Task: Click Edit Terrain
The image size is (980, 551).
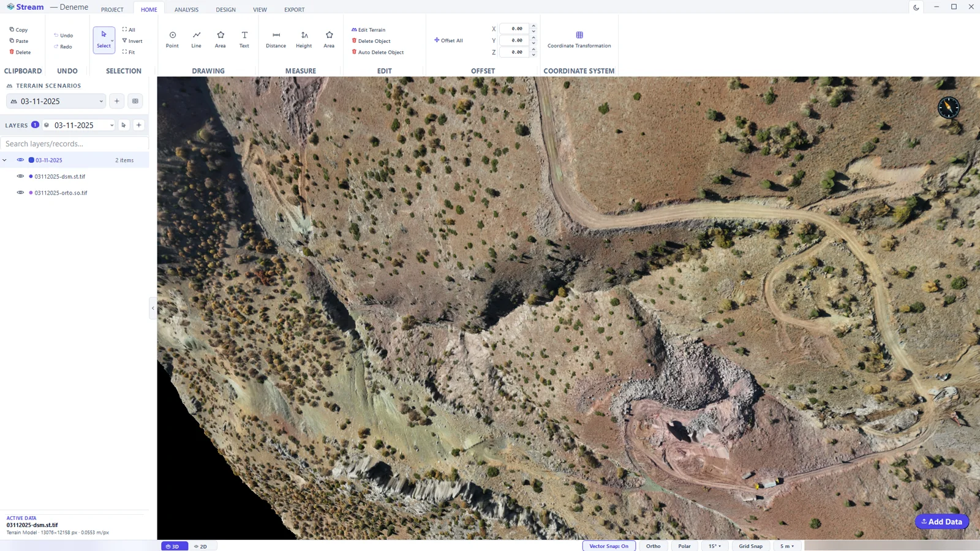Action: pyautogui.click(x=369, y=29)
